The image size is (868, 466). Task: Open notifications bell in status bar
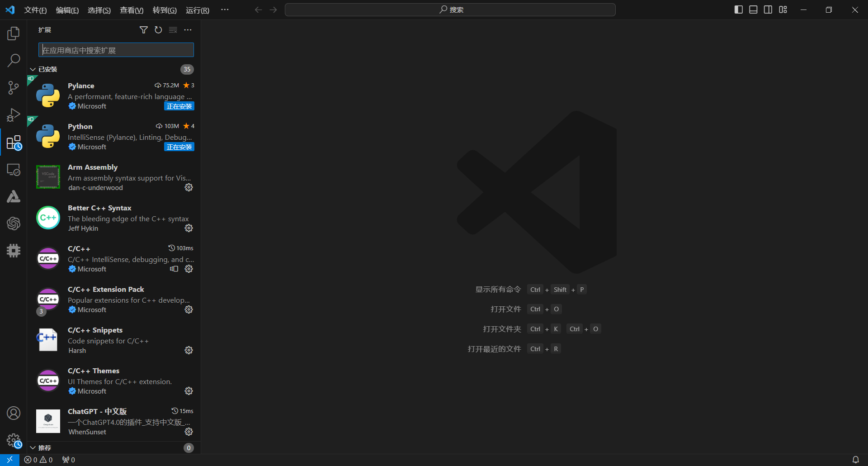pos(856,460)
